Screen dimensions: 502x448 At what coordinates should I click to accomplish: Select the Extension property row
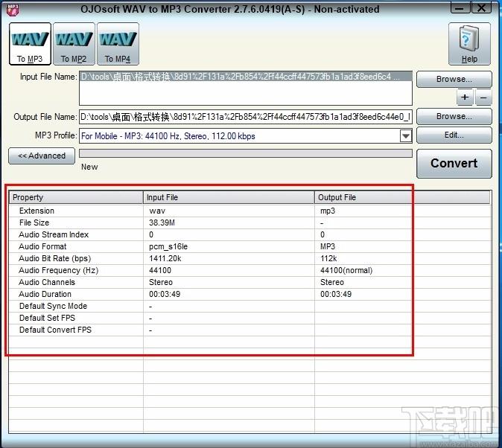[x=250, y=211]
